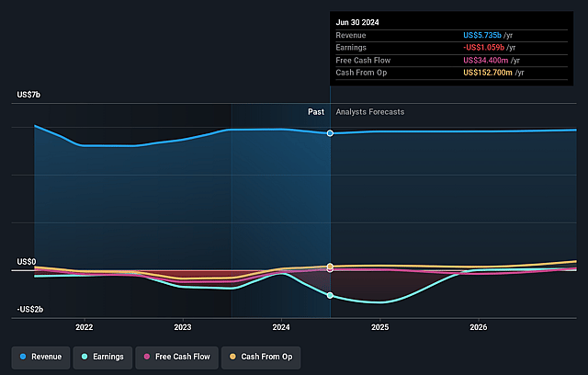
Task: Click the Jun 30 2024 tooltip date
Action: (x=356, y=20)
